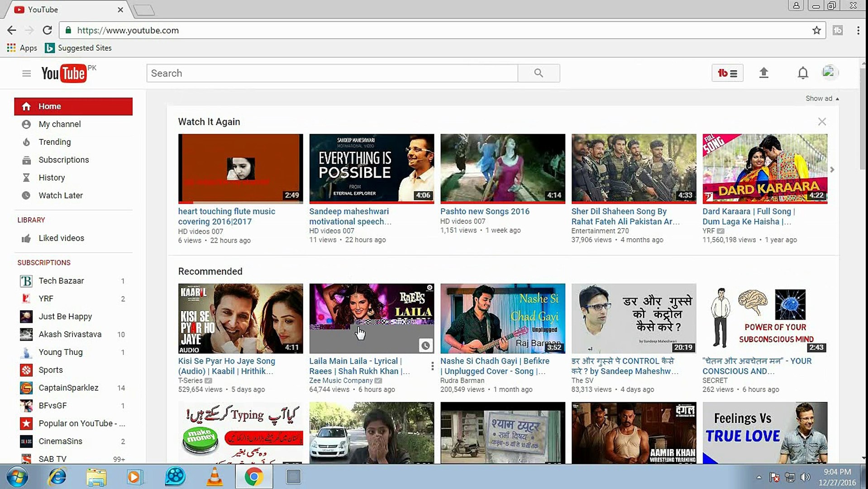Mute system volume from the tray

pyautogui.click(x=805, y=477)
